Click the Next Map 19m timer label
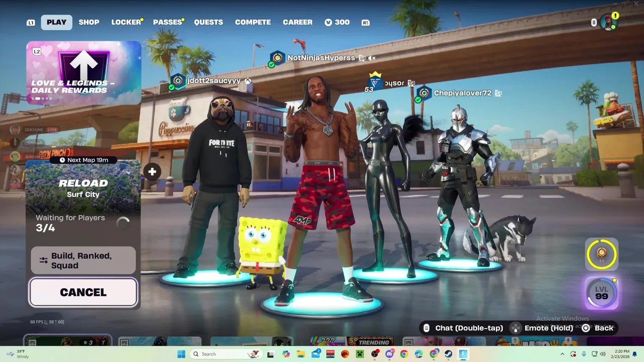 coord(84,160)
